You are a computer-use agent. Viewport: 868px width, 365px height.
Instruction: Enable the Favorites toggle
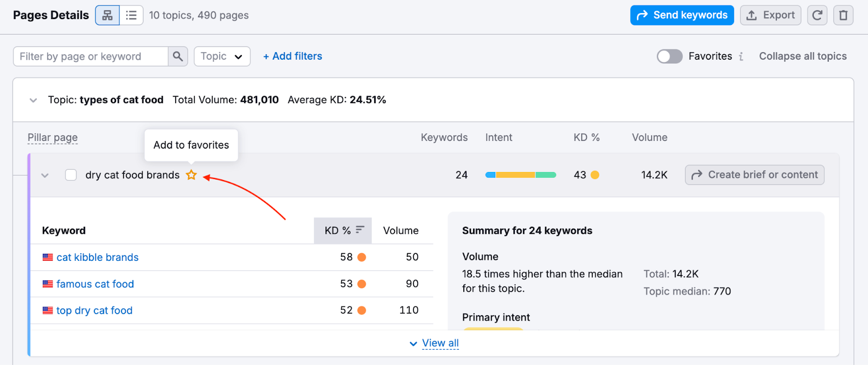click(669, 56)
